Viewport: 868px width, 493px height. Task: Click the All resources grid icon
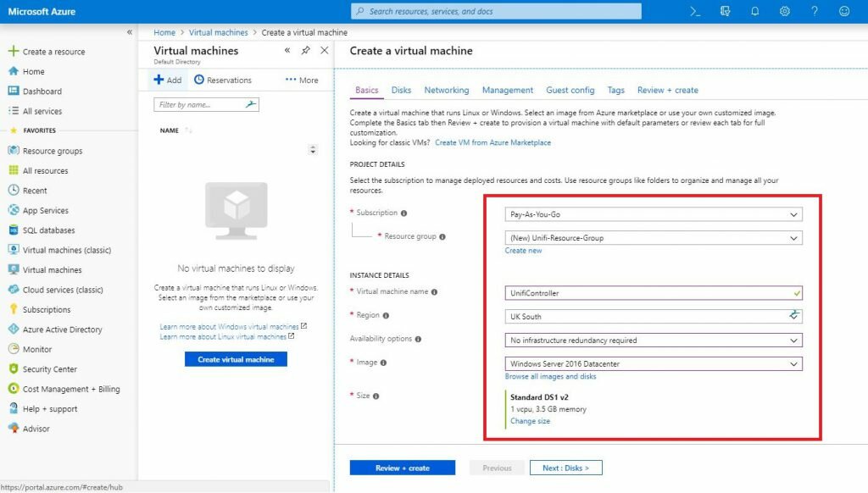14,170
